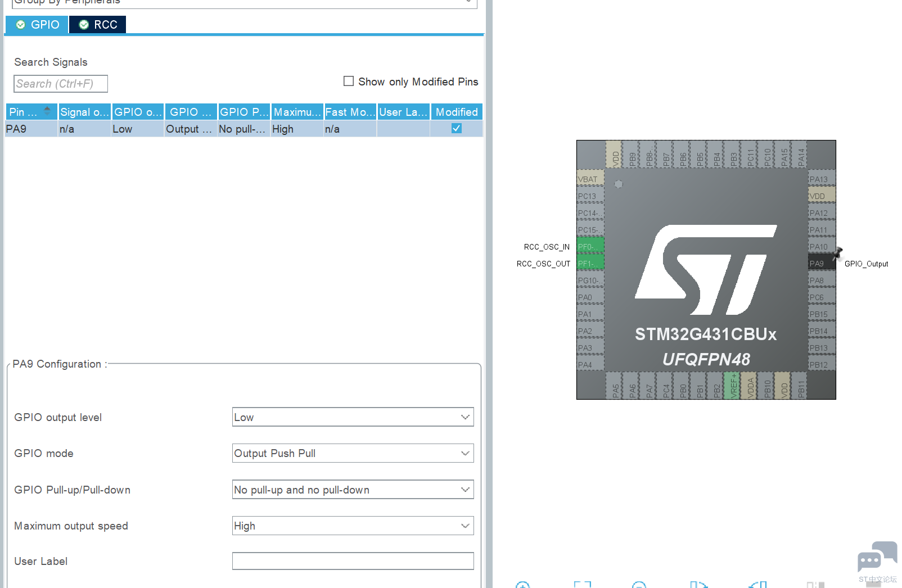Switch to the GPIO tab

tap(37, 25)
